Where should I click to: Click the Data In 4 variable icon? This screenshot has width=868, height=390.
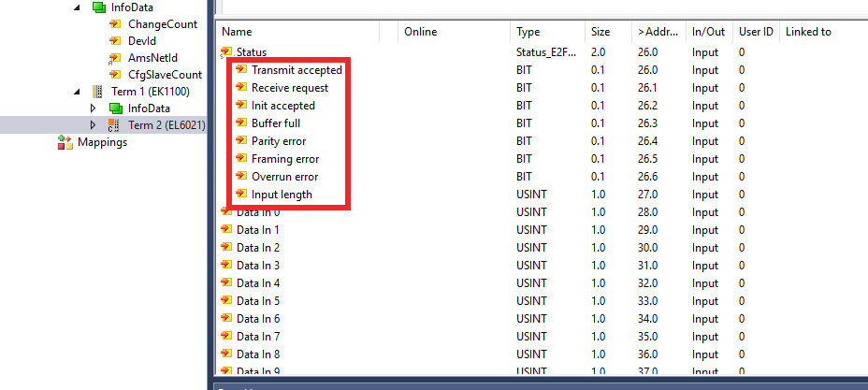coord(226,282)
